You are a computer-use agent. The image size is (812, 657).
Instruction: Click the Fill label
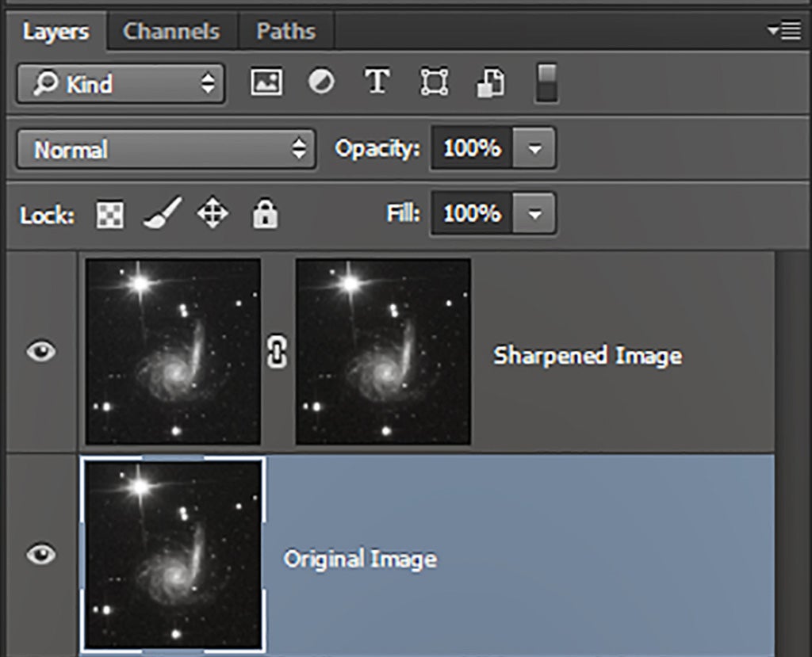[403, 213]
